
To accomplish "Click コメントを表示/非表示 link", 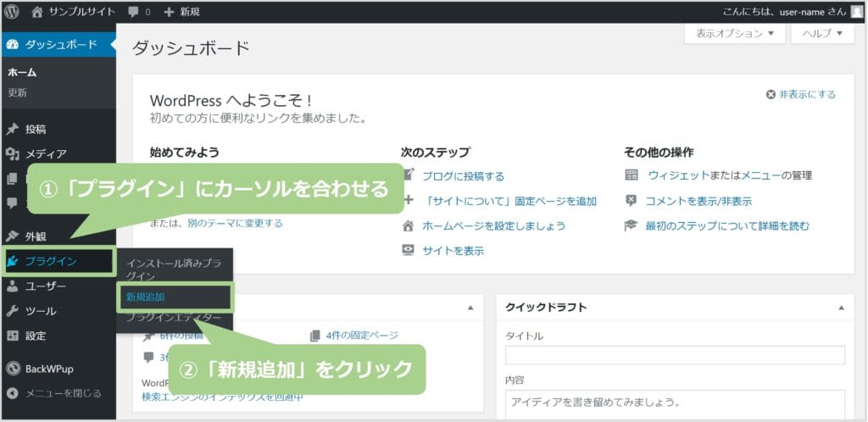I will click(x=699, y=202).
